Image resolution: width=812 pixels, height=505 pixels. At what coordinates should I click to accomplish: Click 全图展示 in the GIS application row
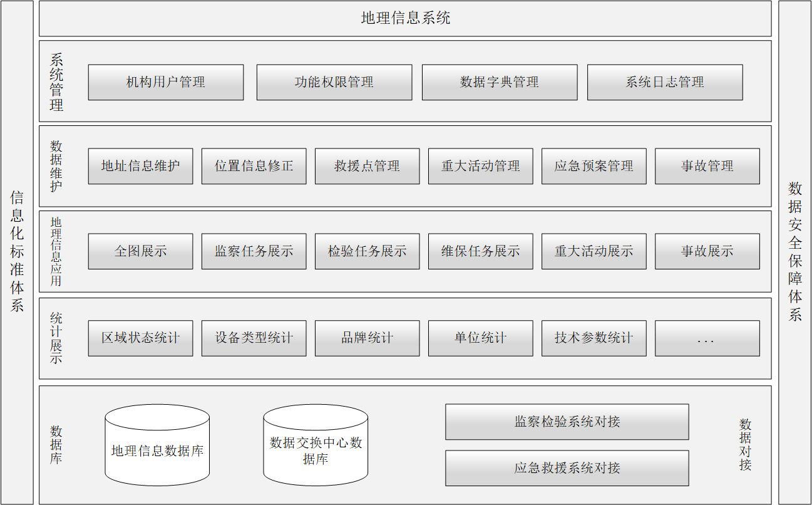tap(140, 251)
